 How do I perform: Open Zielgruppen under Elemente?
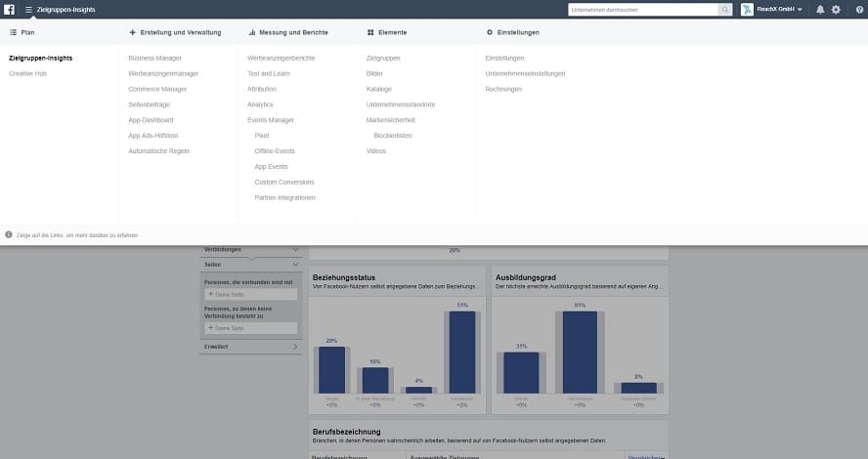point(383,58)
